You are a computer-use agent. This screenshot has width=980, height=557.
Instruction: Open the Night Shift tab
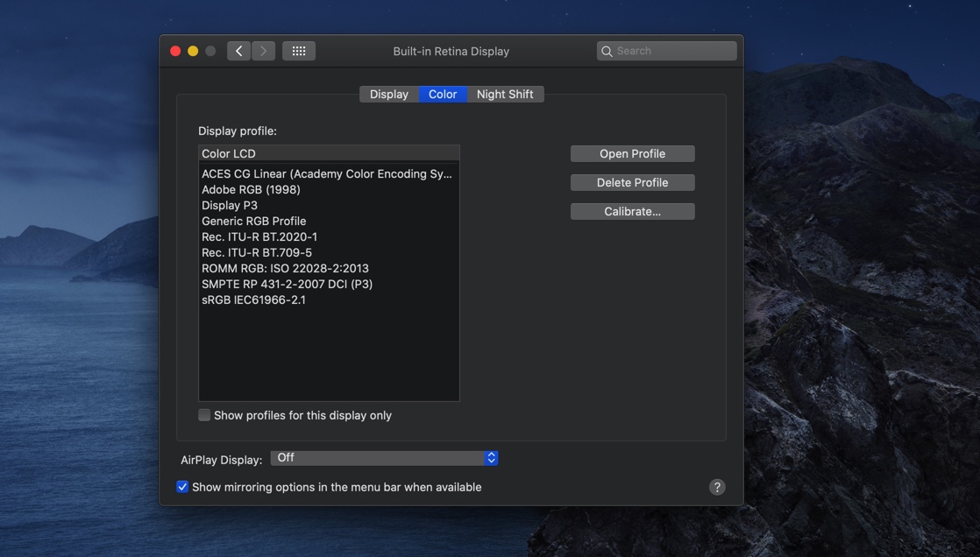505,95
